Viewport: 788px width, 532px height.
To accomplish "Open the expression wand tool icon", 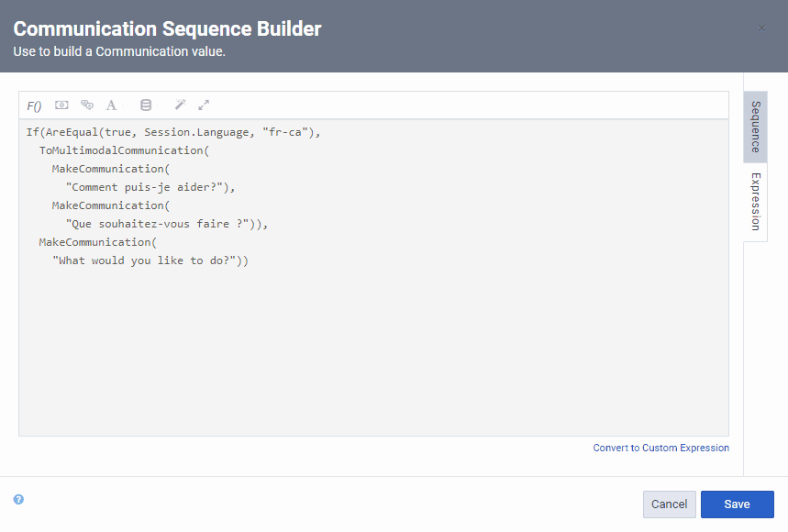I will pyautogui.click(x=180, y=105).
